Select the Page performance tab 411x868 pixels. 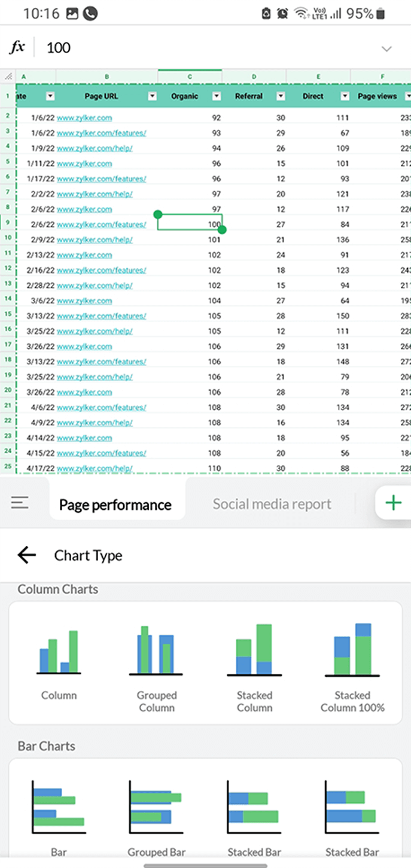tap(117, 504)
